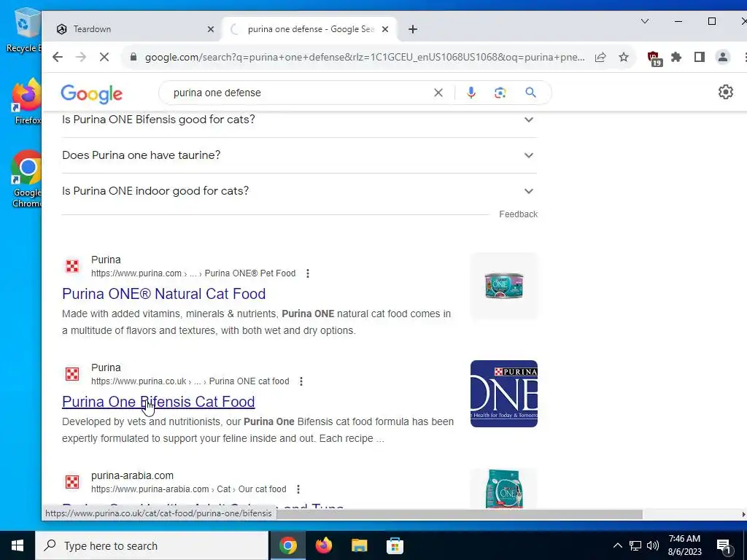Select the Firefox desktop shortcut
This screenshot has width=747, height=560.
pyautogui.click(x=27, y=102)
